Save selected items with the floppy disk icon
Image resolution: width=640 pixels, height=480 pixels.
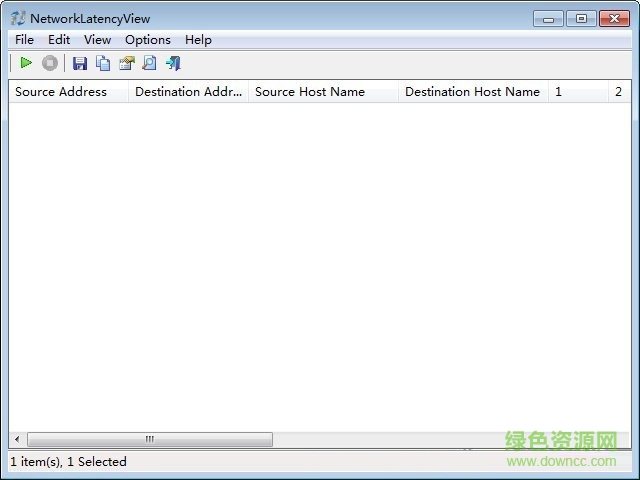pyautogui.click(x=80, y=63)
